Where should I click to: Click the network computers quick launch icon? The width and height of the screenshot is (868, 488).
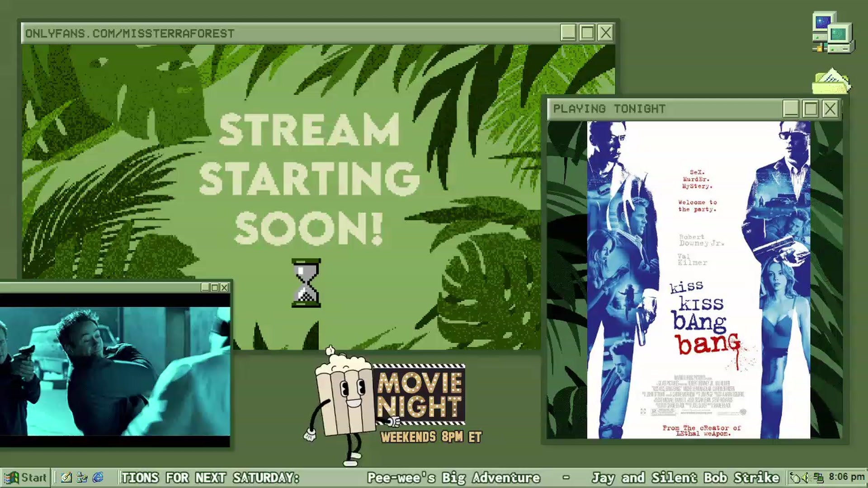point(82,478)
